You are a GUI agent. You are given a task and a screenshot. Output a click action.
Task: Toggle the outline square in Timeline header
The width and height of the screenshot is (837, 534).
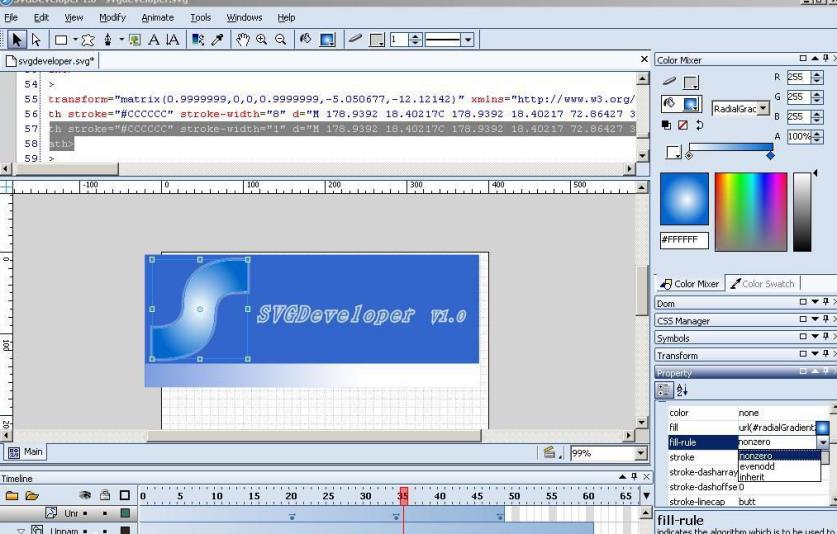[x=125, y=495]
